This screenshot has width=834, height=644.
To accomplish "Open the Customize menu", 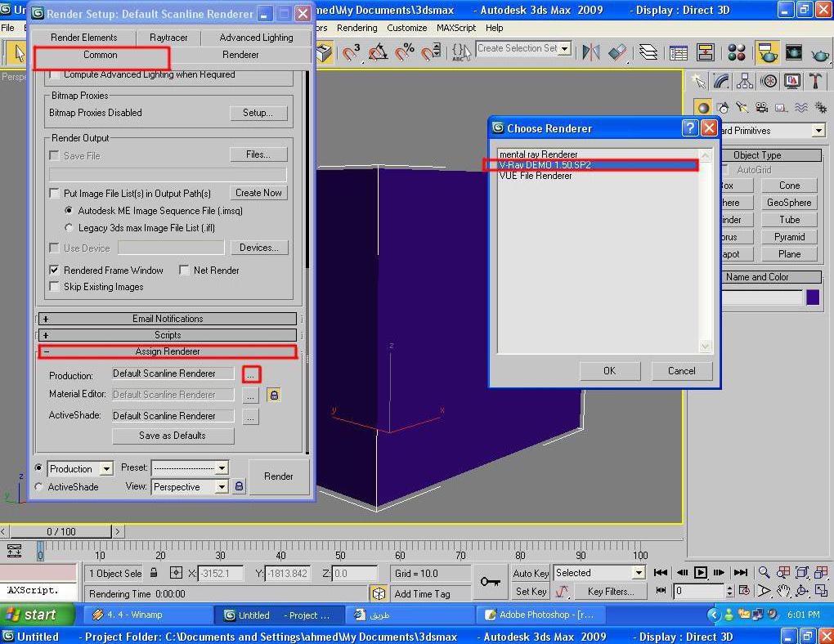I will pos(407,28).
